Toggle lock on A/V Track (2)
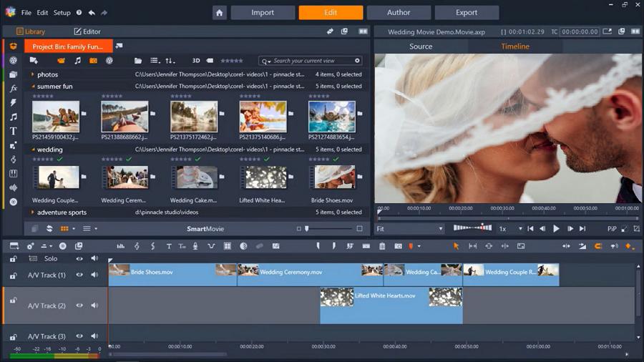Viewport: 644px width, 362px height. [x=13, y=301]
